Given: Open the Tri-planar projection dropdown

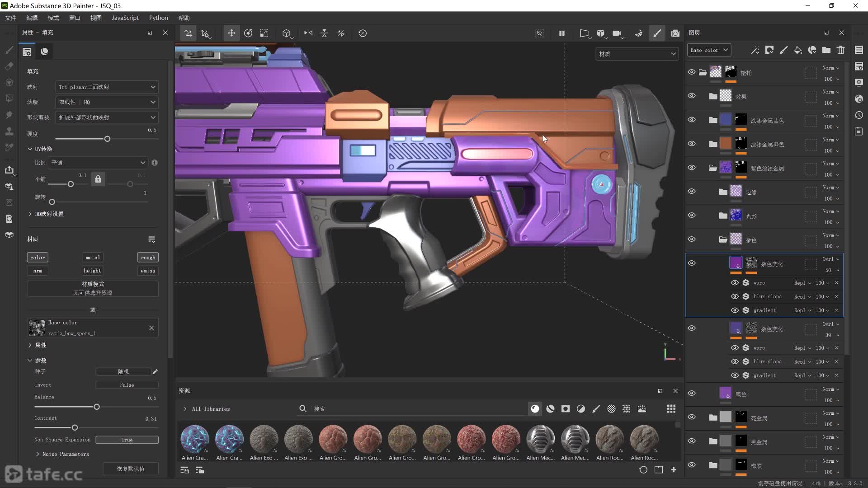Looking at the screenshot, I should point(107,87).
